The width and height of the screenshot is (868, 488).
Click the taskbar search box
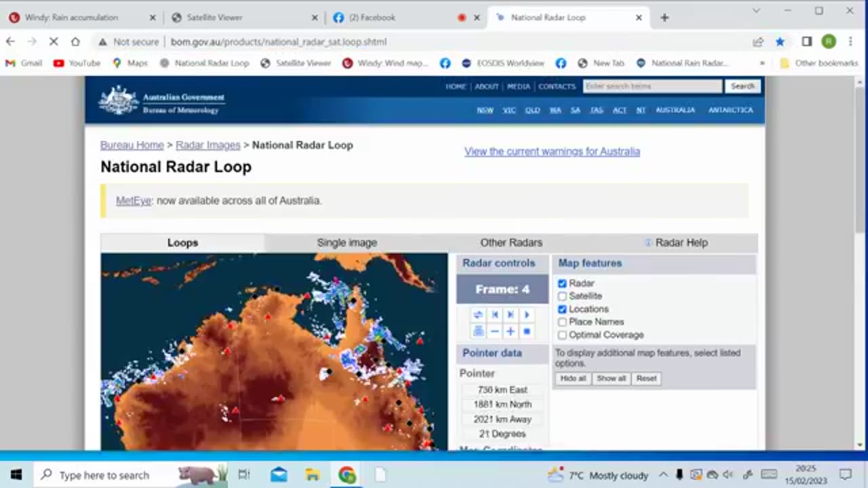[130, 475]
